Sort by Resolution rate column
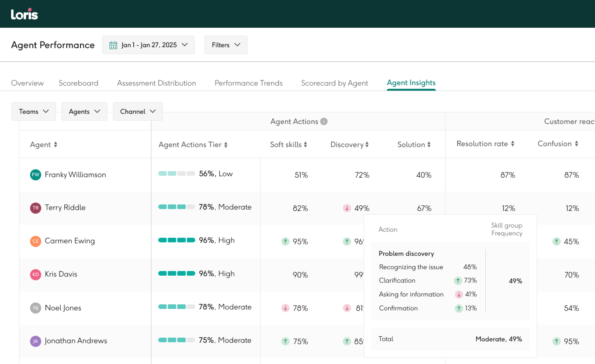 (512, 144)
